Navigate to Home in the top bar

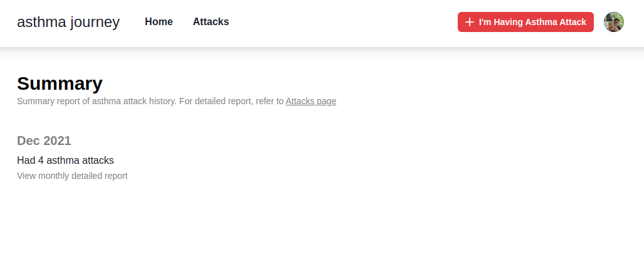pos(159,22)
